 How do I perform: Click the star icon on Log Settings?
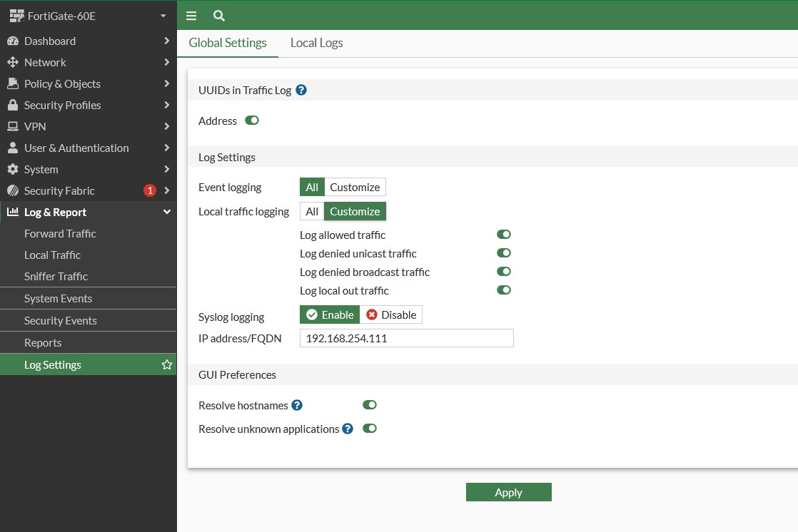(167, 364)
